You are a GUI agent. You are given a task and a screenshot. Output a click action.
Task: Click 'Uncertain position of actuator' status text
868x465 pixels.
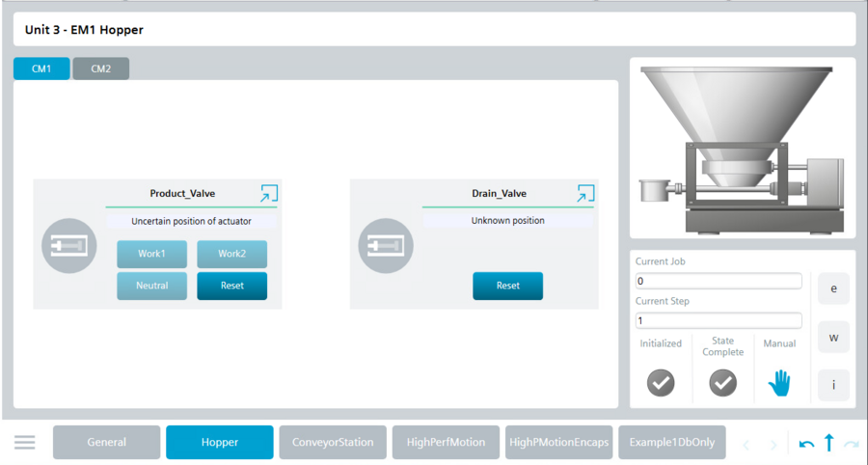pos(192,221)
